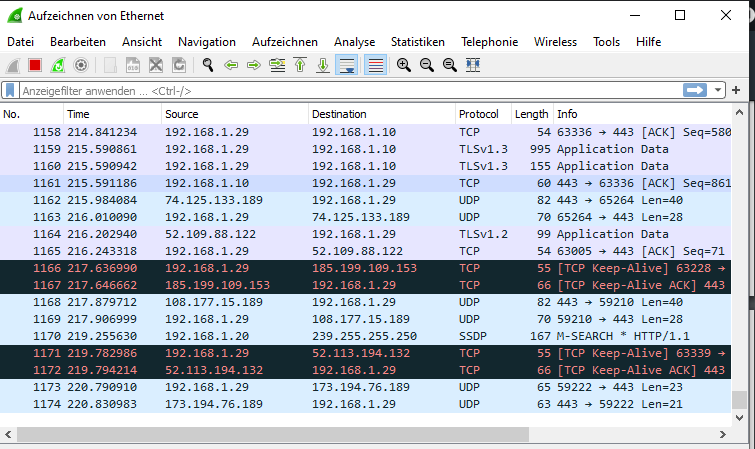755x449 pixels.
Task: Open the Ansicht menu
Action: pos(142,42)
